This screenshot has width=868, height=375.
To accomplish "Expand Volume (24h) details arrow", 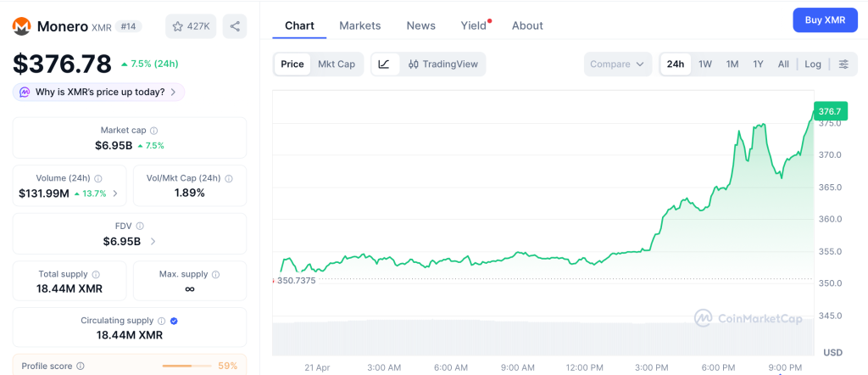I will click(115, 193).
